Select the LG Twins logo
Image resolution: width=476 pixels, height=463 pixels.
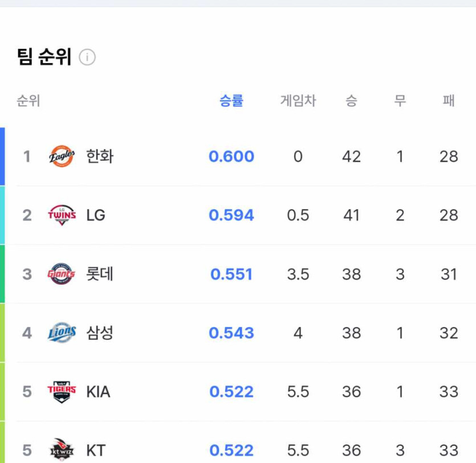[62, 215]
